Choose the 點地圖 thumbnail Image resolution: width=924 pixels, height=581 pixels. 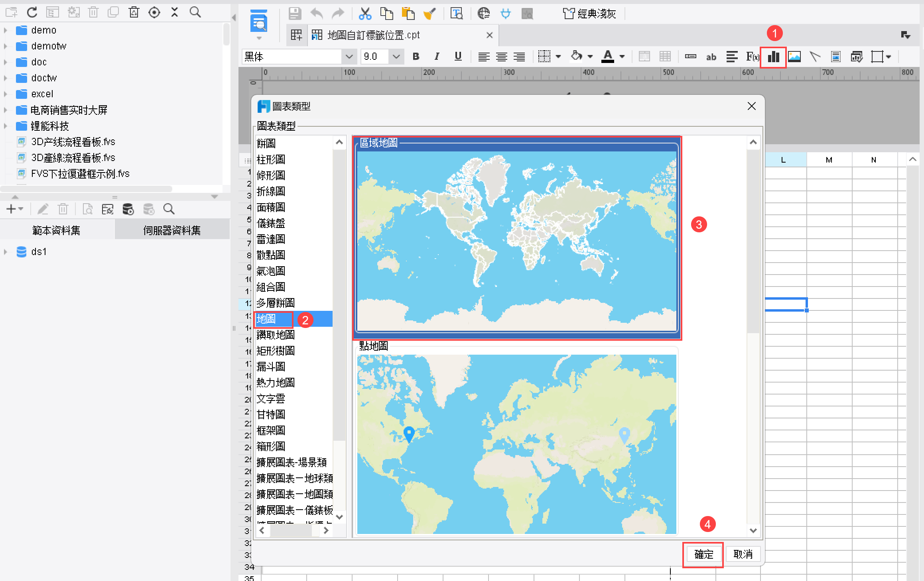(517, 440)
